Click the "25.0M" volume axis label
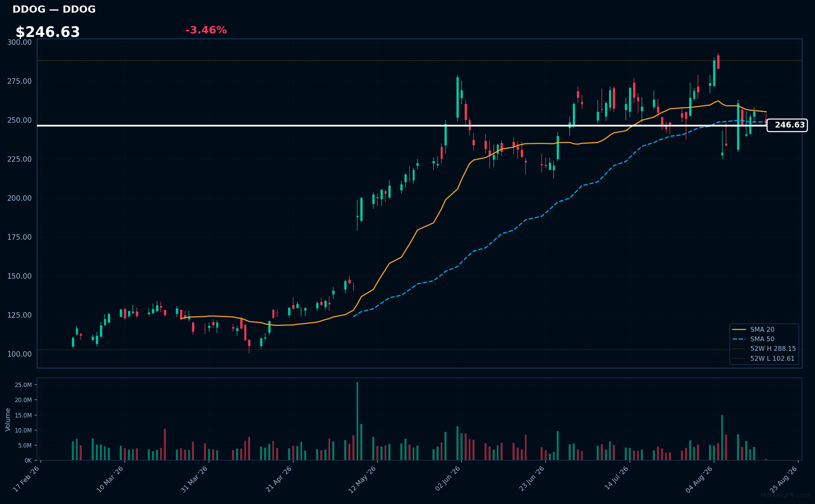Viewport: 815px width, 504px height. 23,385
